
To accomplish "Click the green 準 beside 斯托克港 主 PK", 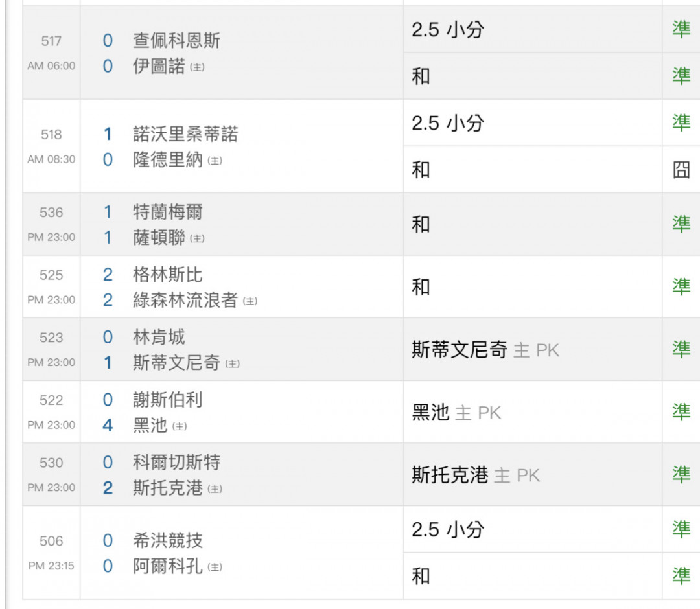I will pos(681,475).
